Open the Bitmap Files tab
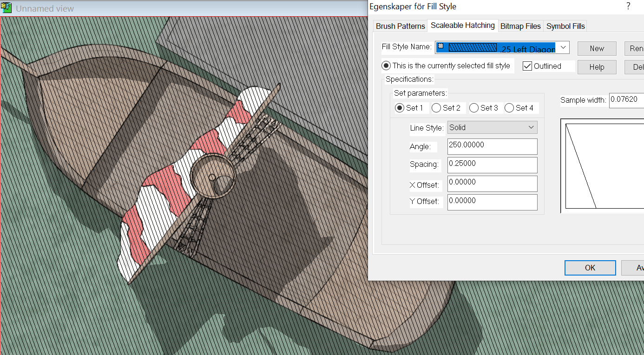Image resolution: width=644 pixels, height=355 pixels. click(x=520, y=26)
